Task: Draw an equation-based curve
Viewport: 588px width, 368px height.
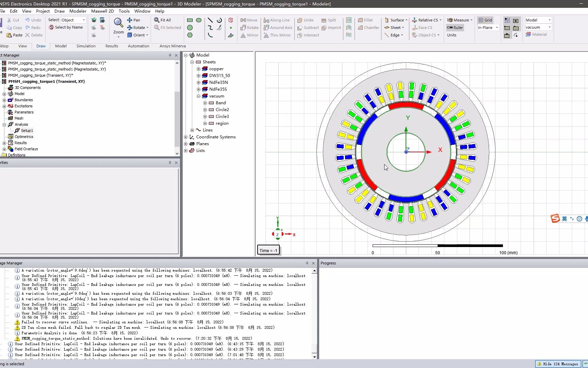Action: [x=219, y=28]
